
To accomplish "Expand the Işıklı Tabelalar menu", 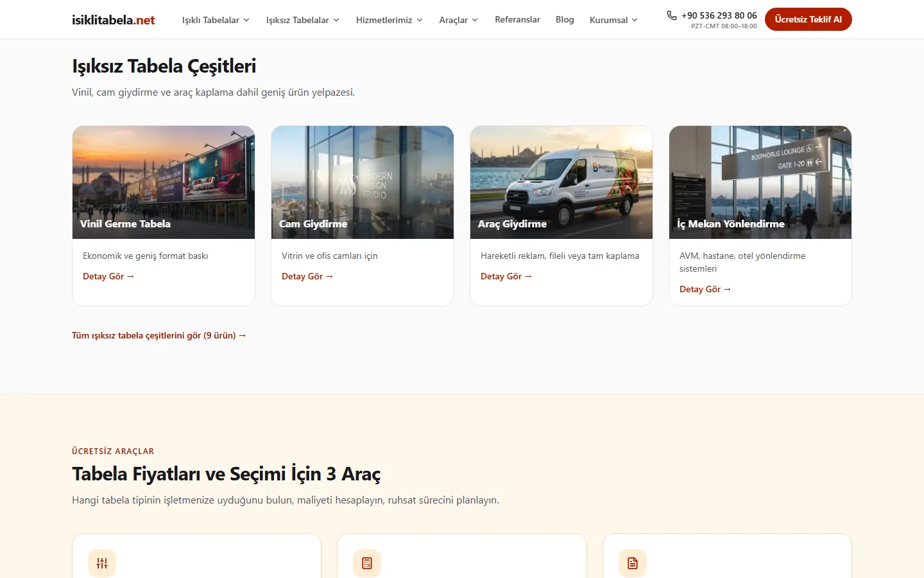I will pyautogui.click(x=216, y=20).
